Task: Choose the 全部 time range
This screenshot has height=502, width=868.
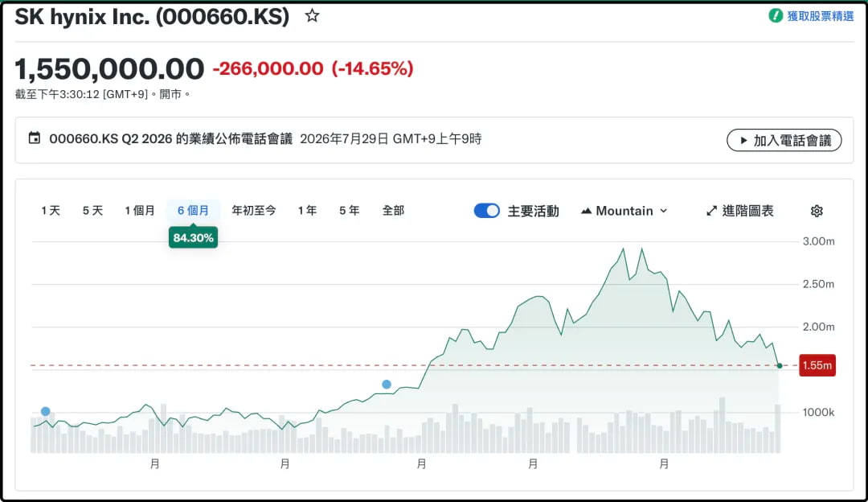Action: point(393,211)
